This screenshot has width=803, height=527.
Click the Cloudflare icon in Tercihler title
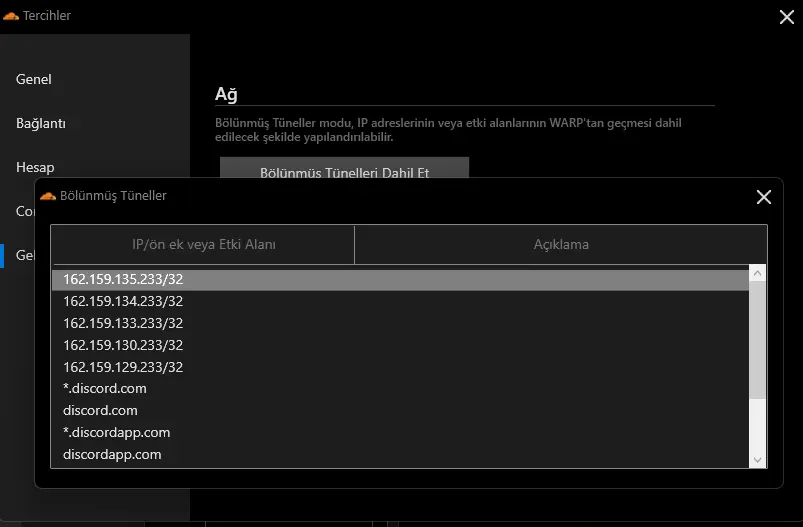pos(11,16)
